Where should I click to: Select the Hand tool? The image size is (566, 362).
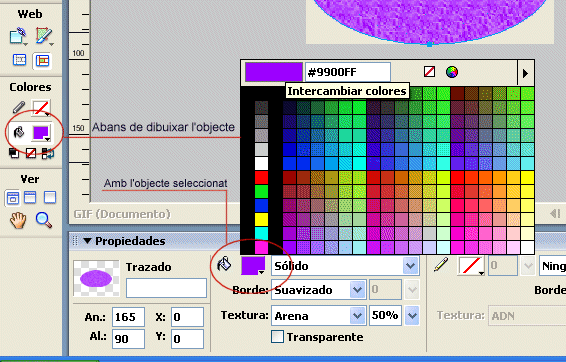(18, 220)
